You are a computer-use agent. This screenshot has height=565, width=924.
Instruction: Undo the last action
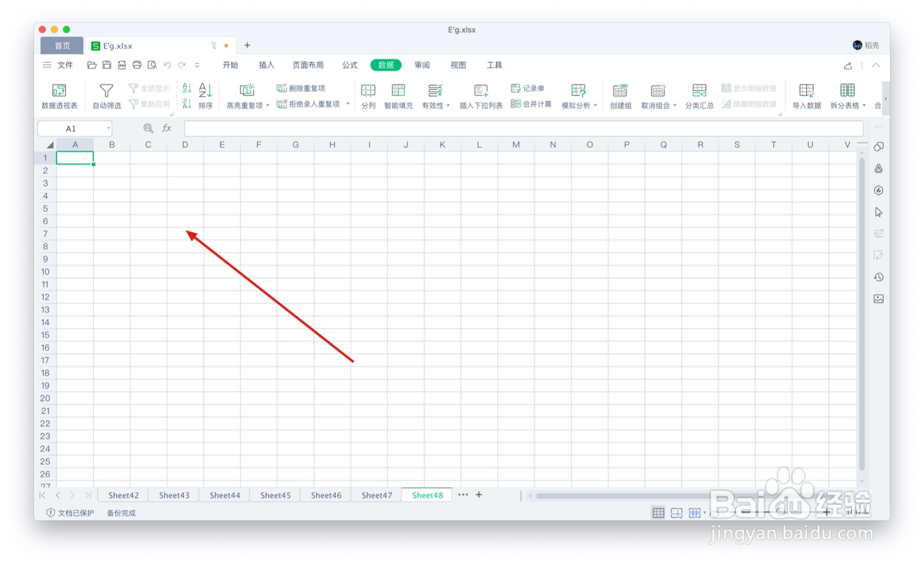(167, 65)
